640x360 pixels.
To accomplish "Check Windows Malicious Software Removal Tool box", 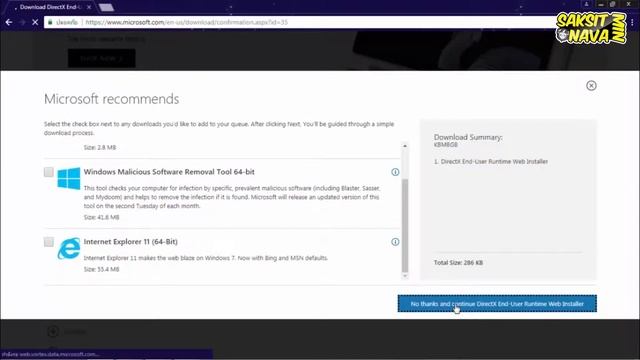I will click(x=49, y=172).
